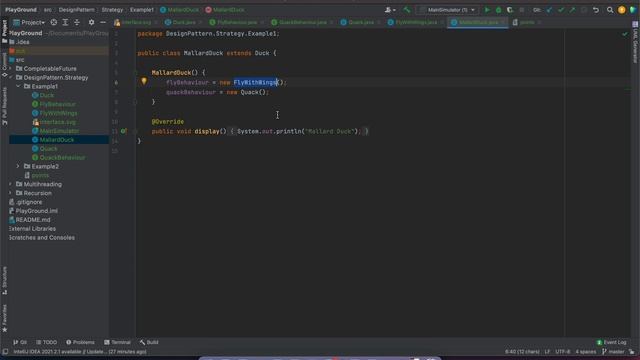Fold the MallardDuck constructor in gutter
The image size is (640, 360).
click(135, 73)
